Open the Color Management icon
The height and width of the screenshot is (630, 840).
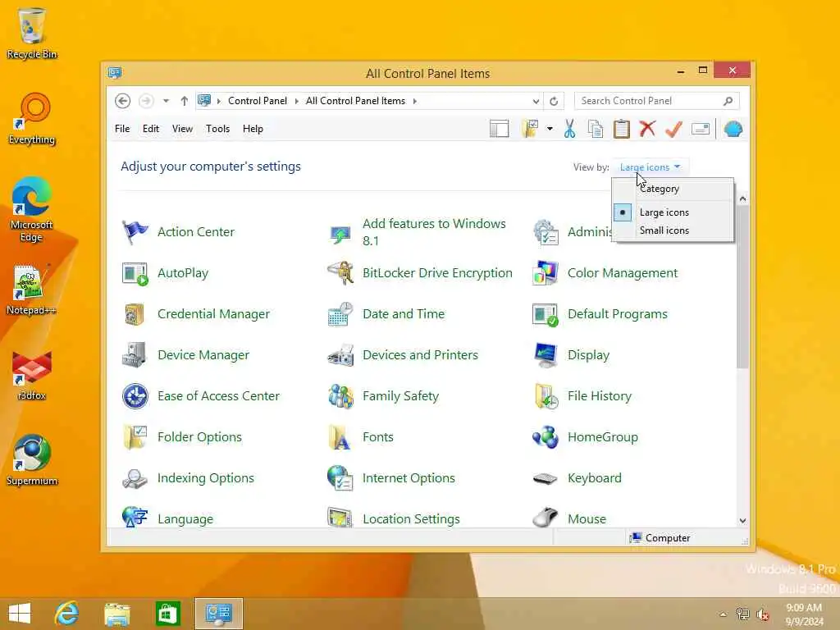click(546, 273)
